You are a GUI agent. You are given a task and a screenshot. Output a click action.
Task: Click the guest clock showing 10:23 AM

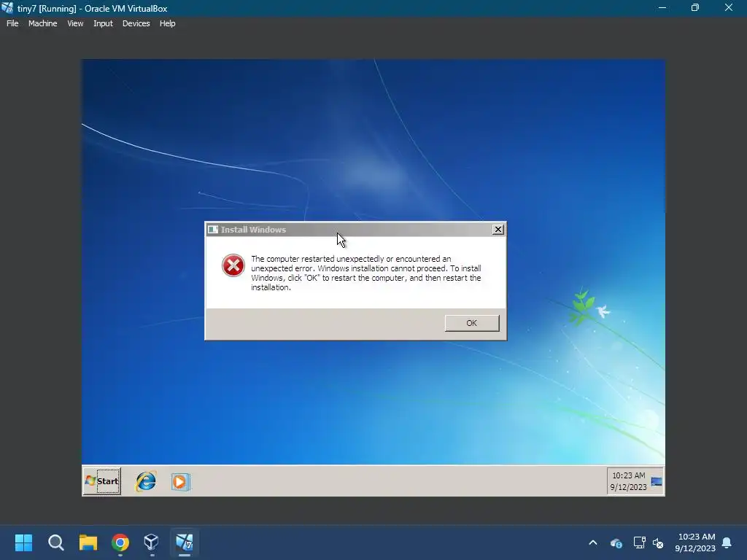point(628,481)
